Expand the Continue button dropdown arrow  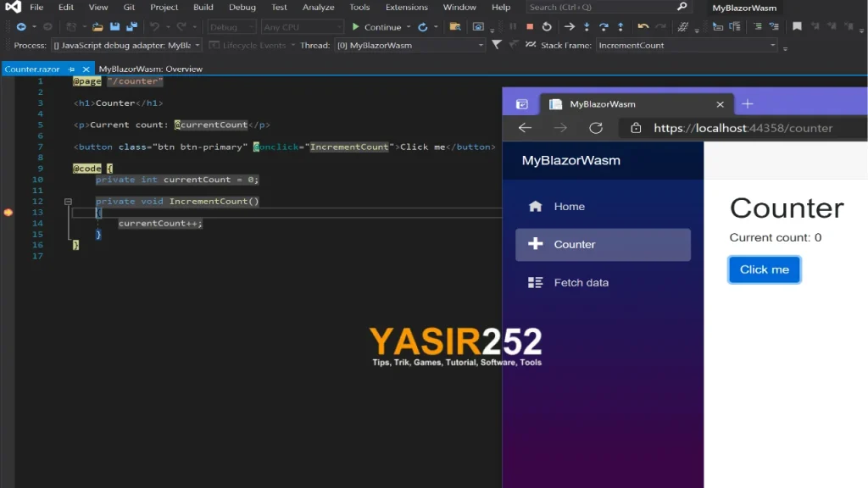[409, 26]
